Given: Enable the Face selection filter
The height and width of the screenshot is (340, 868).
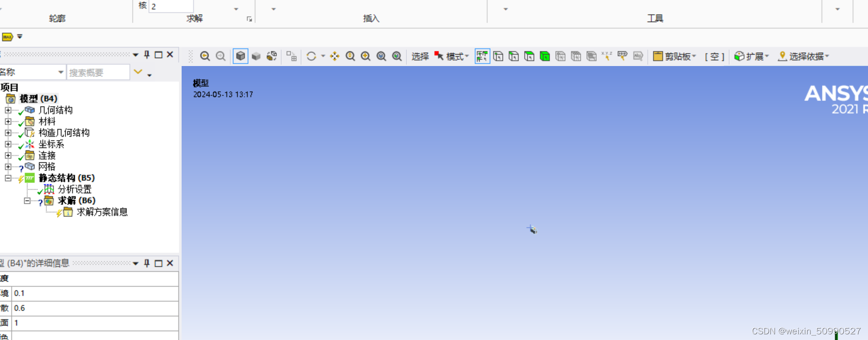Looking at the screenshot, I should coord(529,56).
